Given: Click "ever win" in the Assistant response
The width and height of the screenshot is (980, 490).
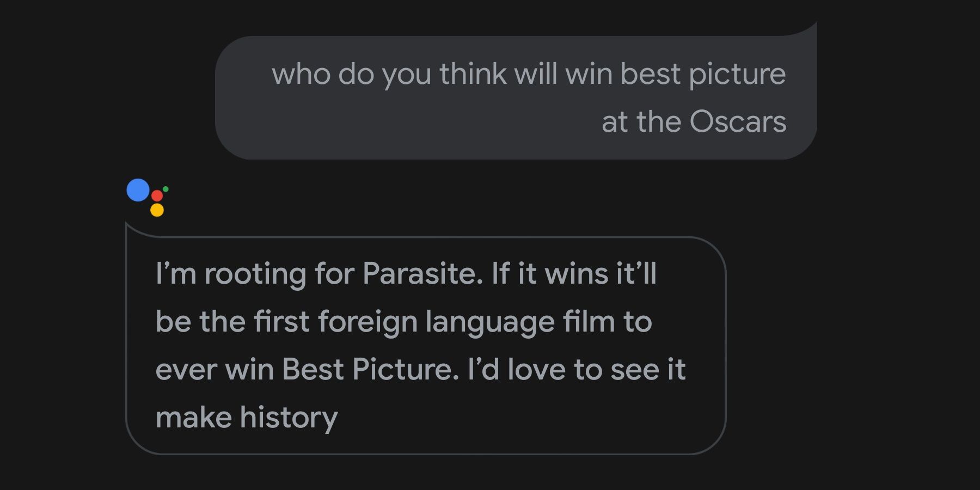Looking at the screenshot, I should click(215, 370).
